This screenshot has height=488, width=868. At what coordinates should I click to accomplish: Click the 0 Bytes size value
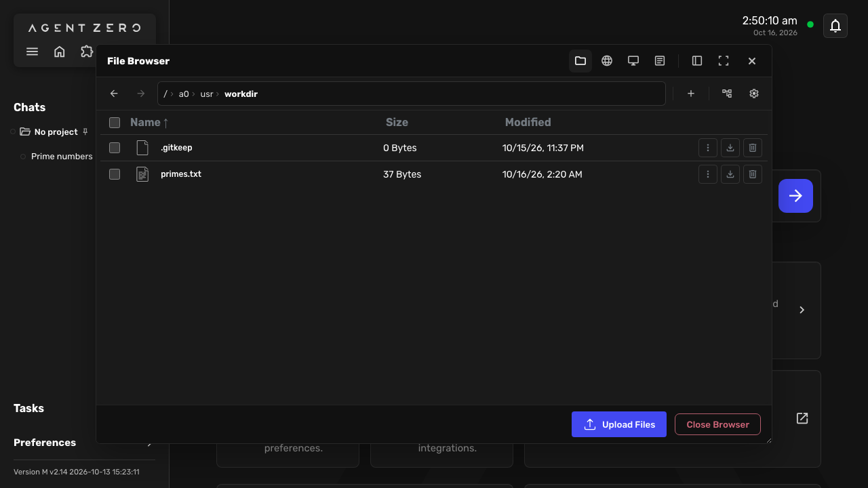400,148
